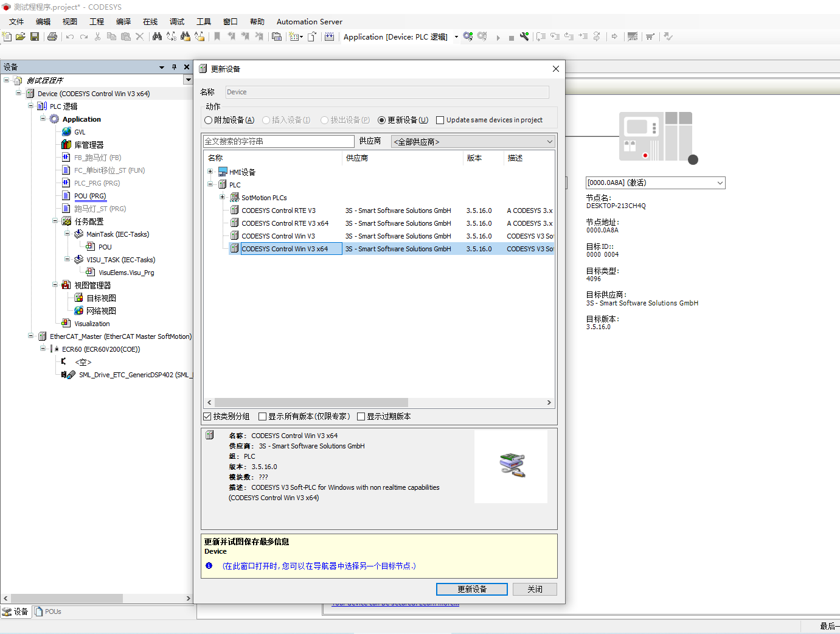Select Visualization in device tree

point(92,323)
